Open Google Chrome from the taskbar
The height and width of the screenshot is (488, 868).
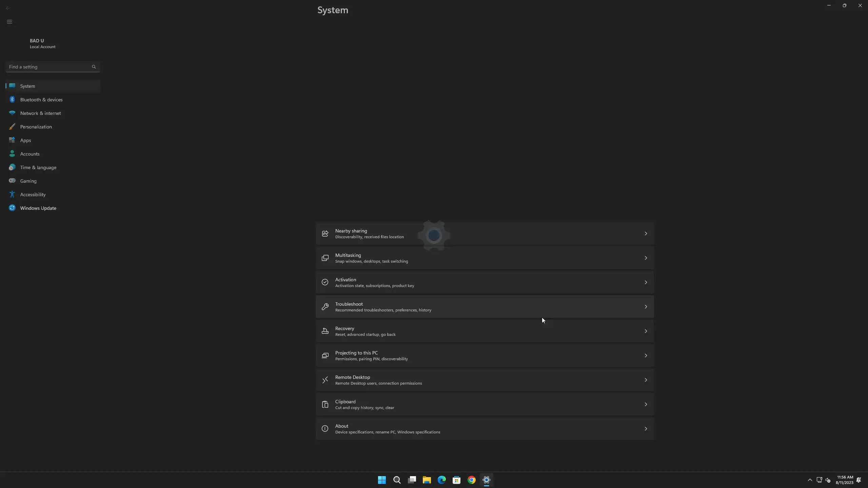(471, 480)
